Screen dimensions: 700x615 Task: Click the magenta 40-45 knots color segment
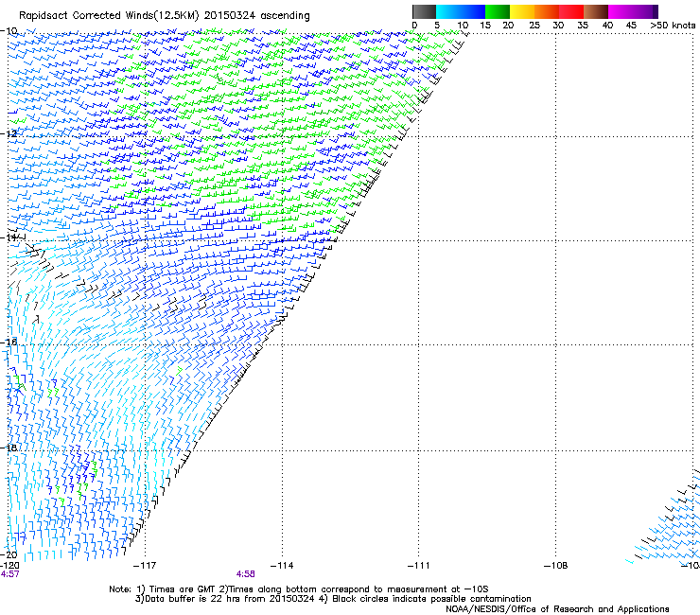click(x=621, y=11)
